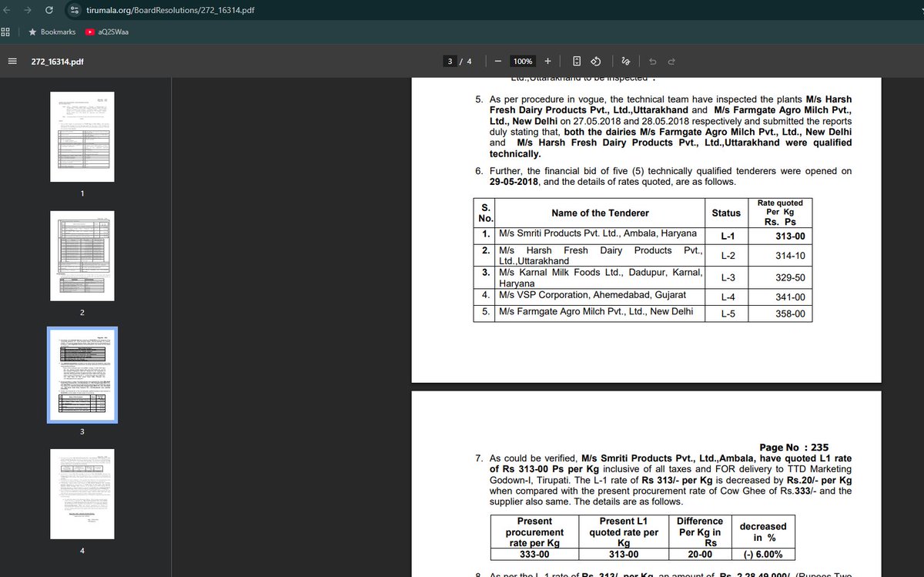Open the apps grid in bookmarks bar
Image resolution: width=924 pixels, height=577 pixels.
point(5,32)
